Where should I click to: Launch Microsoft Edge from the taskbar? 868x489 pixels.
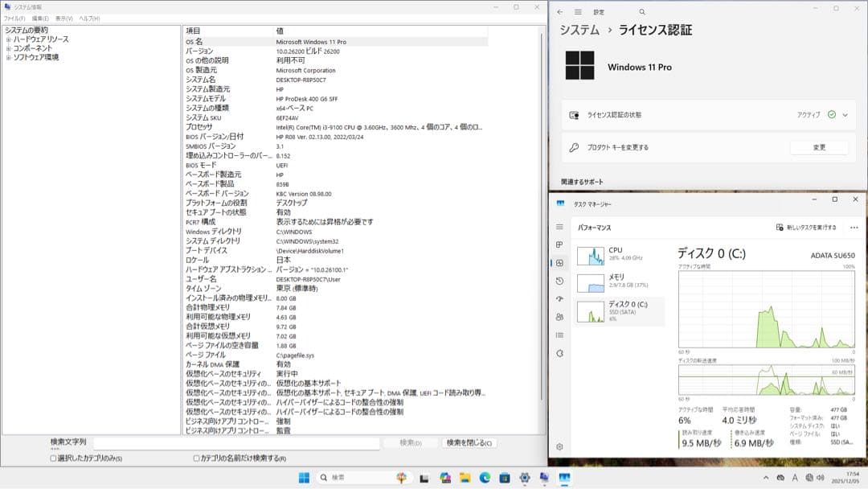coord(485,478)
